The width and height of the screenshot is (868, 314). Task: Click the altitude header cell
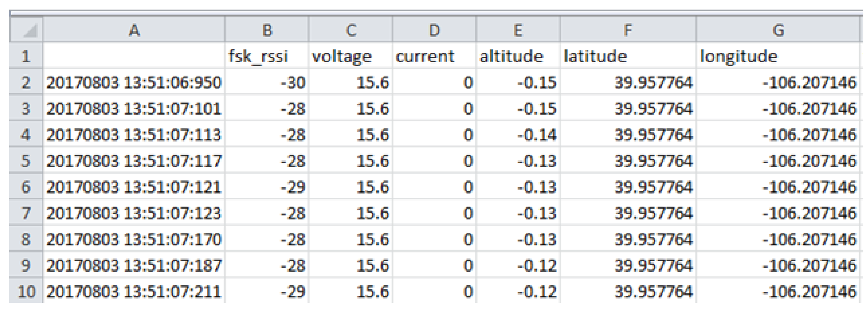pyautogui.click(x=518, y=56)
